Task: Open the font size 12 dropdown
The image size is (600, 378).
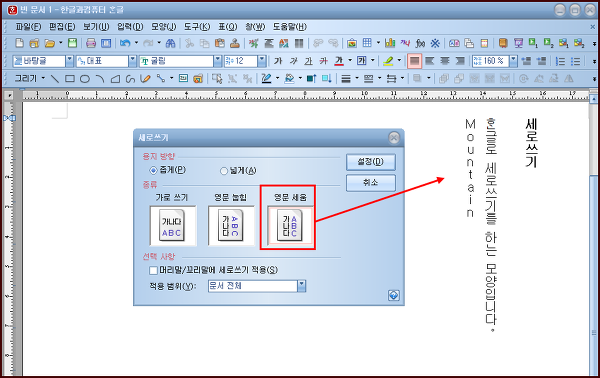Action: [262, 61]
